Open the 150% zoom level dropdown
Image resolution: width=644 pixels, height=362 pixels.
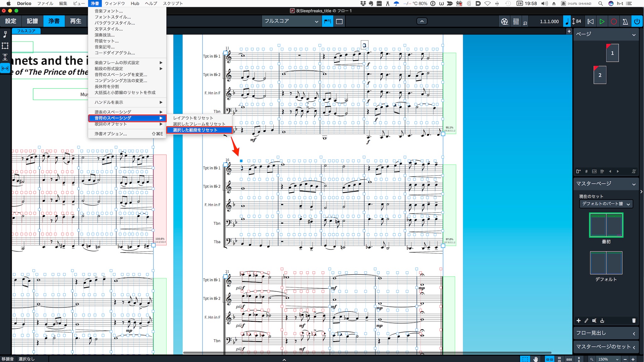pyautogui.click(x=608, y=359)
